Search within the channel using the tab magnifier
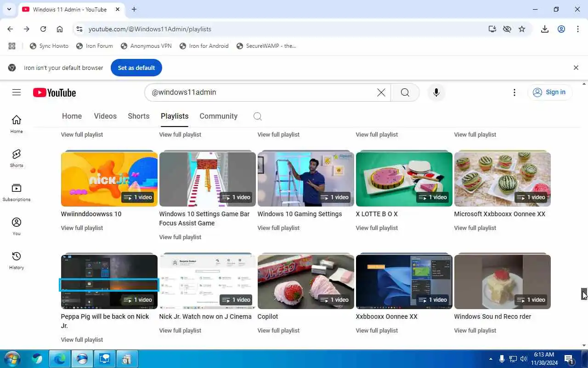Viewport: 588px width, 368px height. [x=258, y=116]
